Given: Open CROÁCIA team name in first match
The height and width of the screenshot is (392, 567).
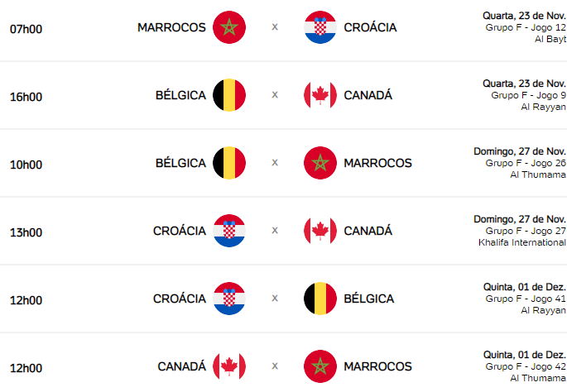Looking at the screenshot, I should pos(370,27).
